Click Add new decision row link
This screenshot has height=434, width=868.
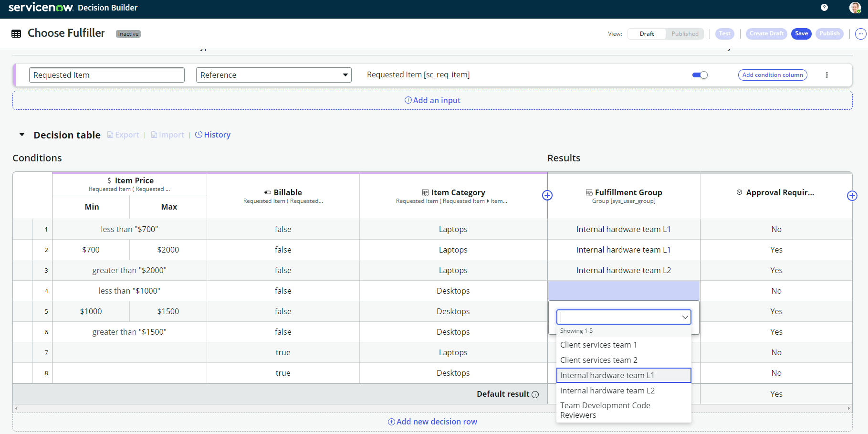point(432,422)
